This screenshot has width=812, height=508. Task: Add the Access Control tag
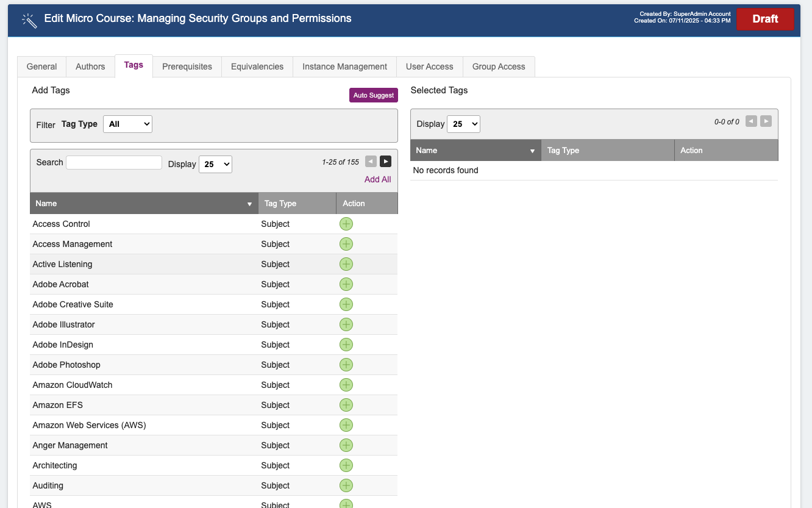(x=346, y=224)
